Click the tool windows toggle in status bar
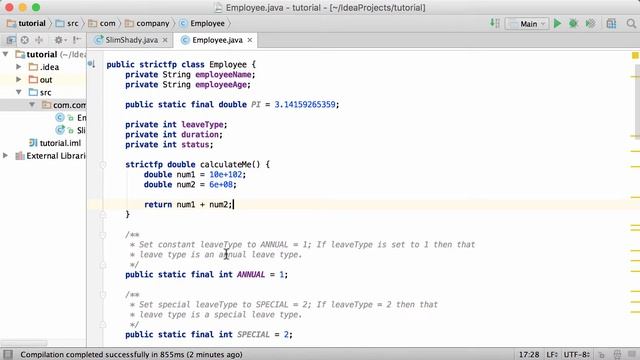The width and height of the screenshot is (640, 360). coord(8,354)
